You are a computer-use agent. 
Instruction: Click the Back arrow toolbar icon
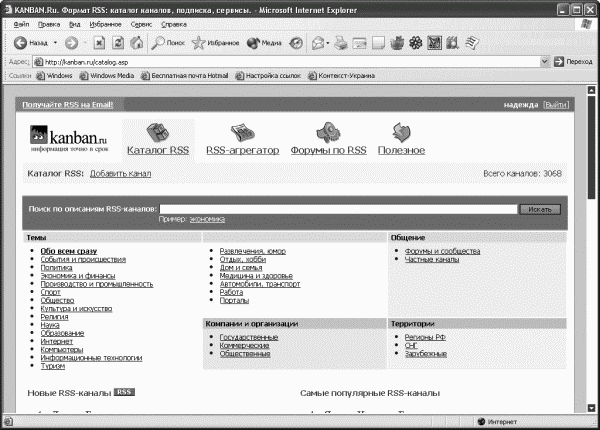20,43
